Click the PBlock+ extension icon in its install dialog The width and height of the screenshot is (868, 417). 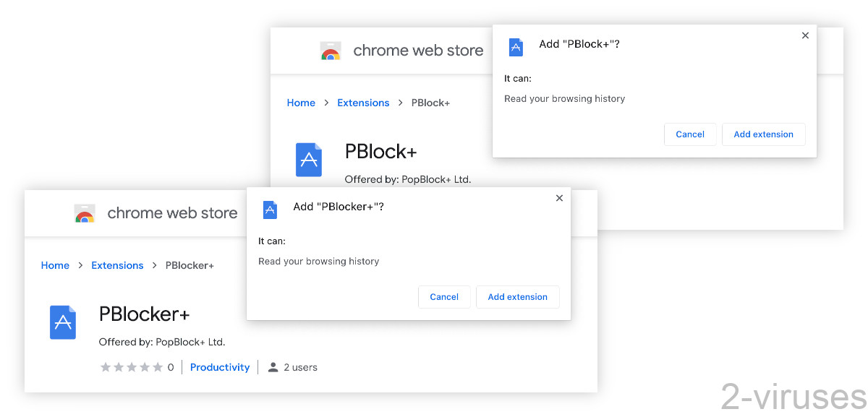click(515, 46)
